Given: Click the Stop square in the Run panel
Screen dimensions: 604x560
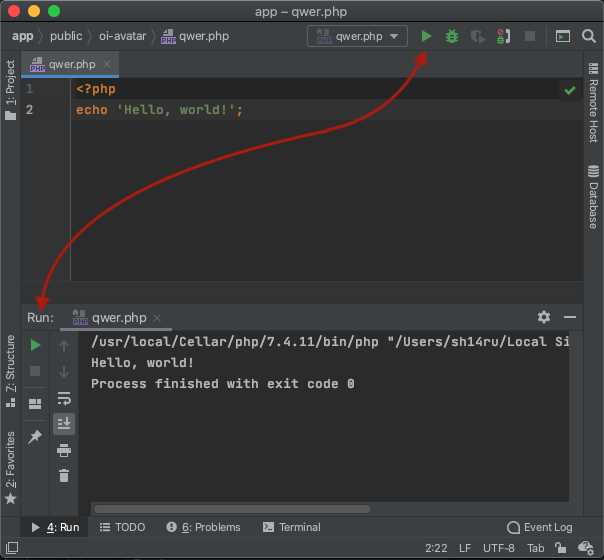Looking at the screenshot, I should (35, 371).
